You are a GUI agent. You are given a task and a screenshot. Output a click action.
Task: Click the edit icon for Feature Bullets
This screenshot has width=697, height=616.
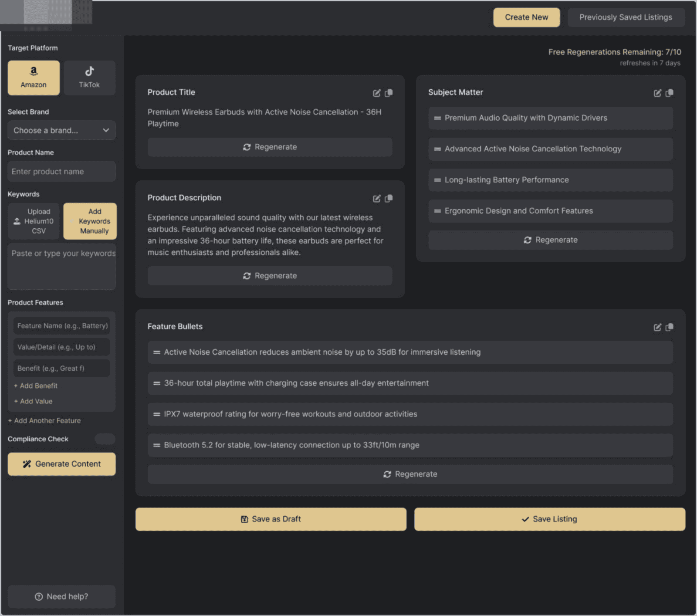point(657,327)
